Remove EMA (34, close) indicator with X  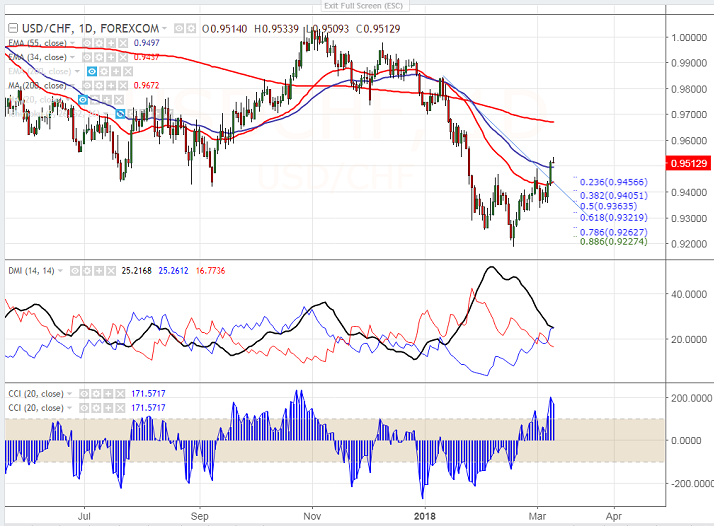(123, 57)
